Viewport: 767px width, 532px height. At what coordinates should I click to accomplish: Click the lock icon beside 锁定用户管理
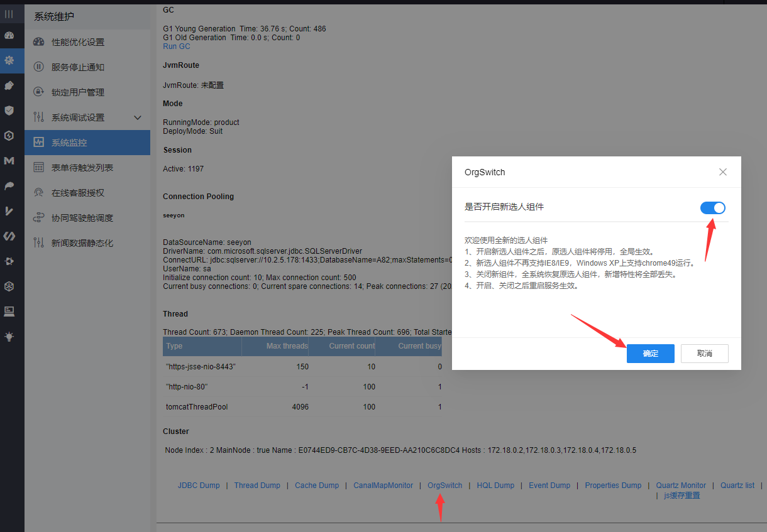[x=39, y=92]
